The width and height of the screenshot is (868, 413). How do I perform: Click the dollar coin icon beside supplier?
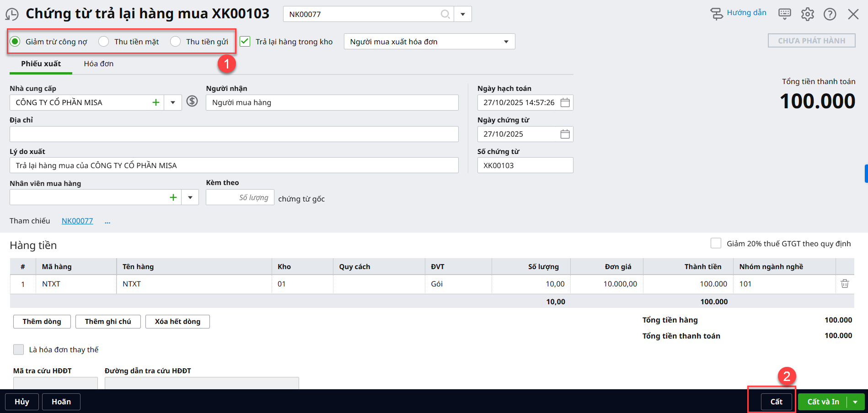coord(192,101)
